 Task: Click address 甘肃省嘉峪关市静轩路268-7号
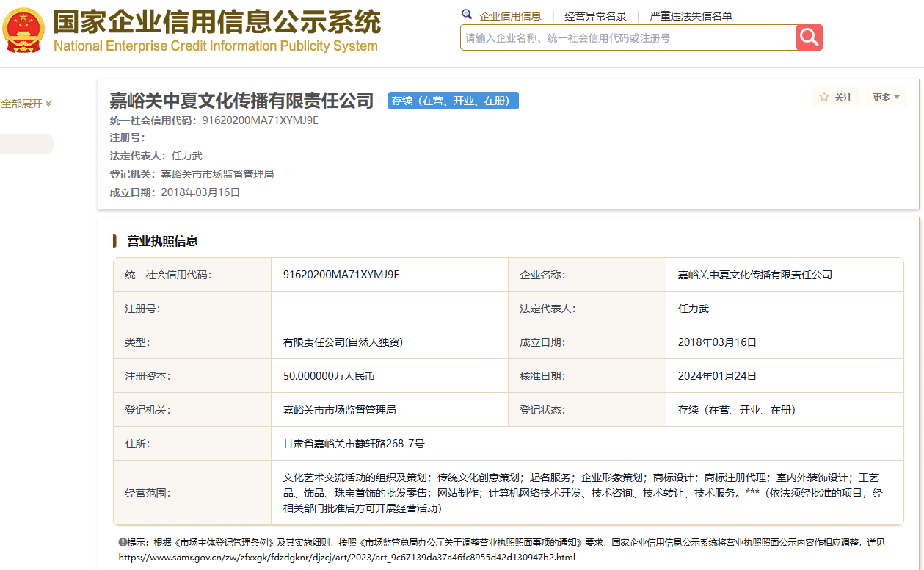tap(354, 444)
